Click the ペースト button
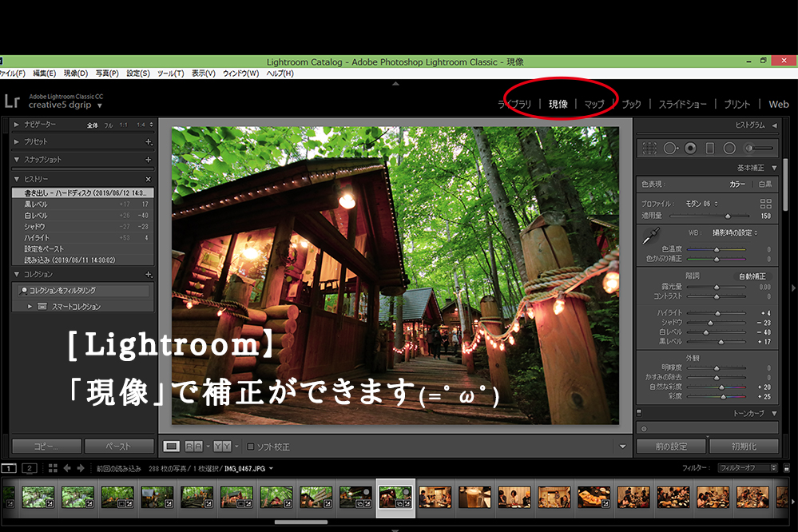This screenshot has height=532, width=798. (119, 447)
